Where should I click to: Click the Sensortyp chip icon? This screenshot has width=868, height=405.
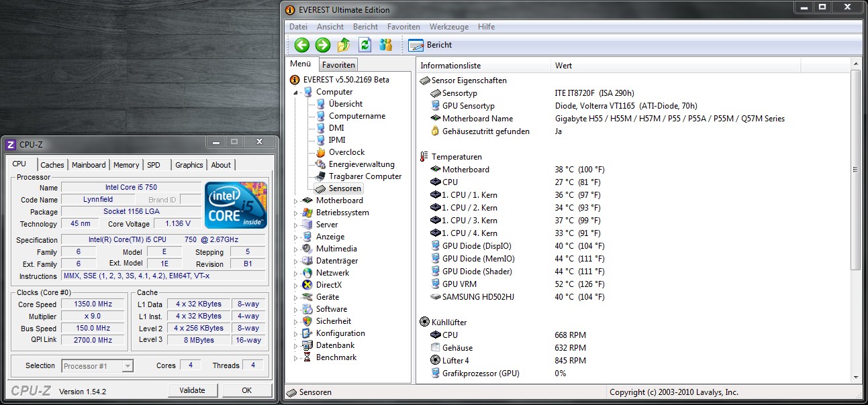(436, 93)
